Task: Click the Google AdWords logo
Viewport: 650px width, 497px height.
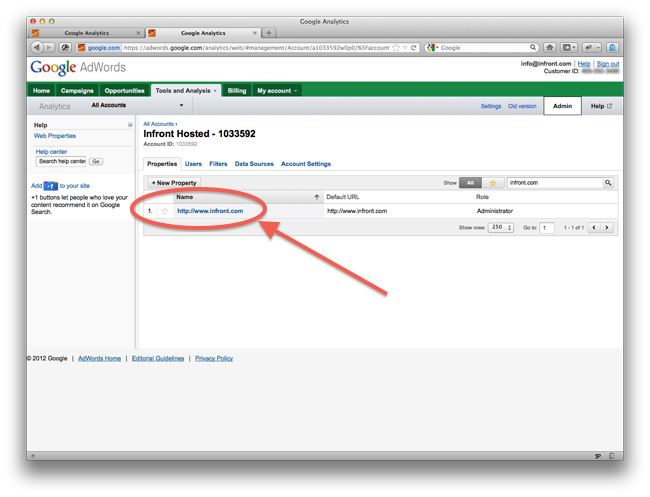Action: point(78,67)
